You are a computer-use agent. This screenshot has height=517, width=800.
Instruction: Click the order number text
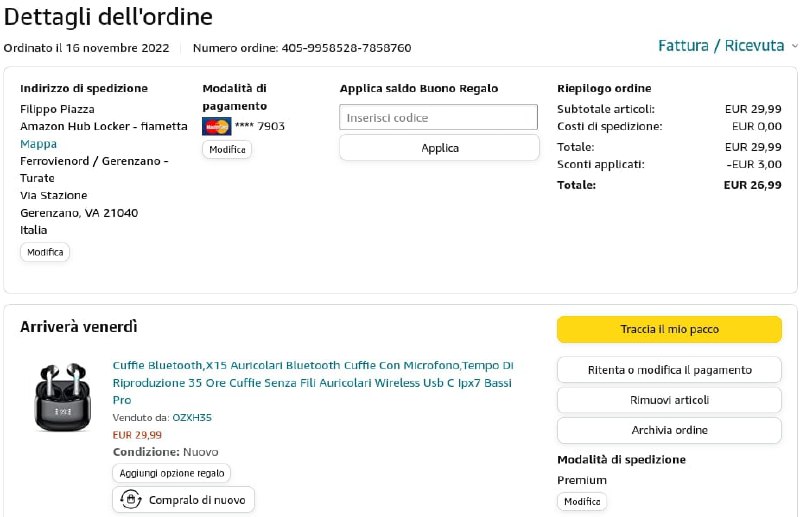pos(302,48)
